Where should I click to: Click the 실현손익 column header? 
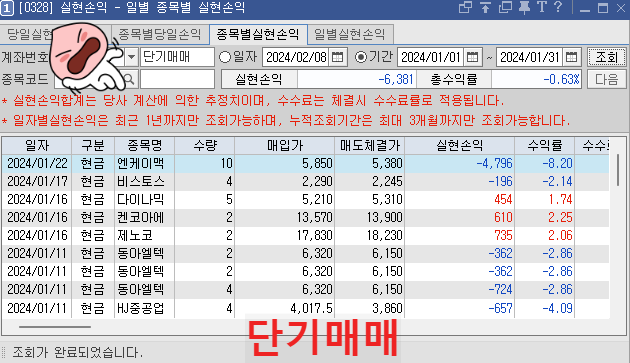[x=460, y=146]
